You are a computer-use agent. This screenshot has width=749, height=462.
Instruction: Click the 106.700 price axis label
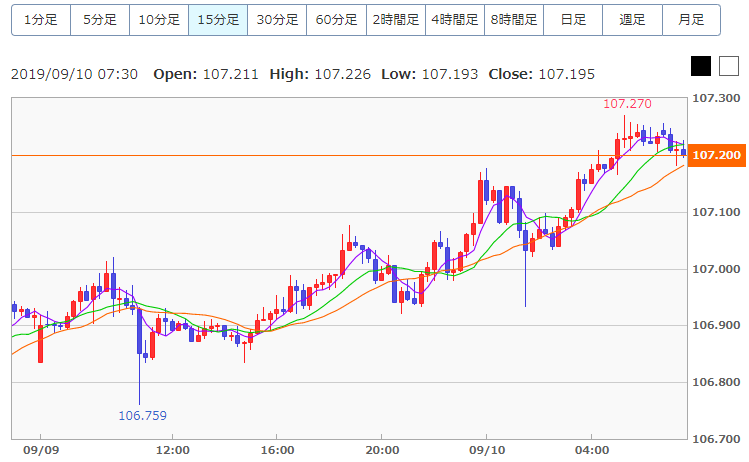[x=716, y=439]
